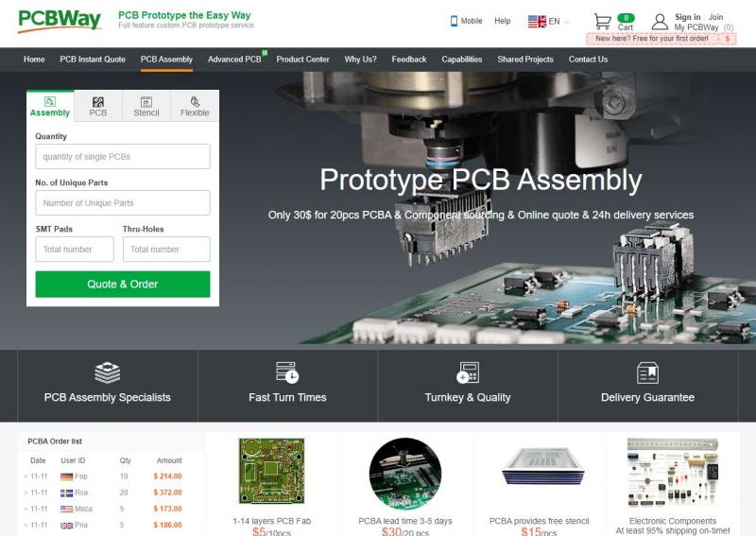
Task: Click the Turnkey & Quality calculator icon
Action: [x=467, y=372]
